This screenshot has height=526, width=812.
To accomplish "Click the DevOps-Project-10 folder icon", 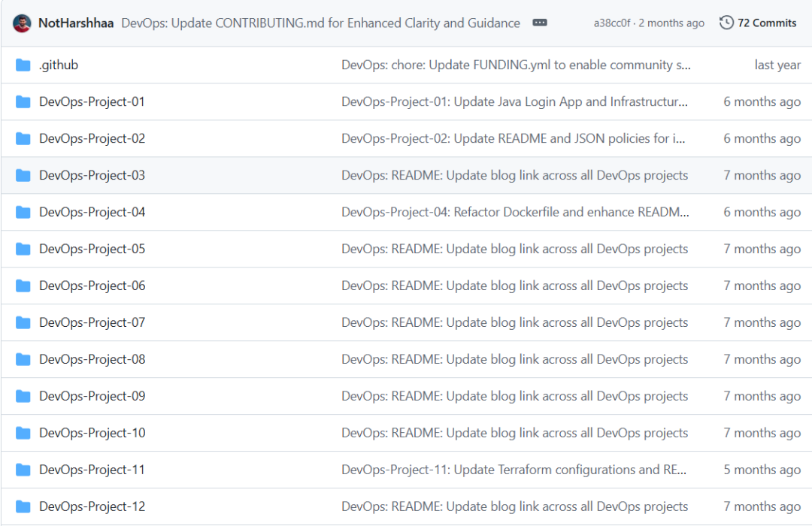I will pyautogui.click(x=23, y=433).
